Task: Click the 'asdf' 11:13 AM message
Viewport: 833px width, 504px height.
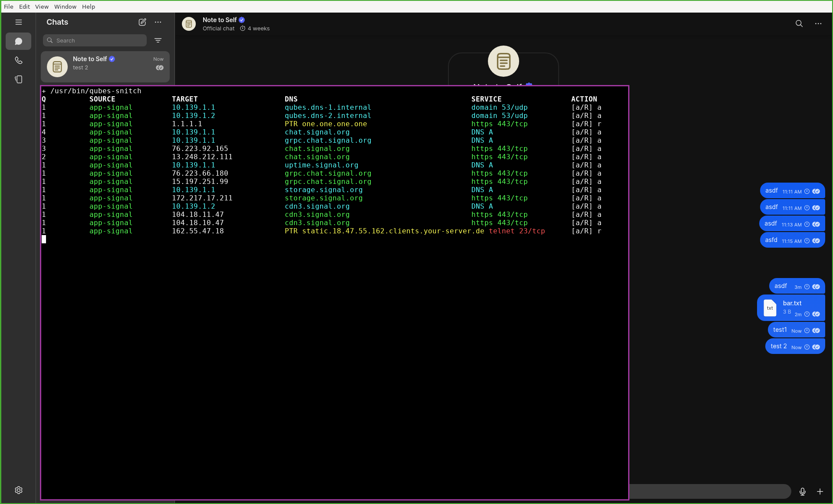Action: pyautogui.click(x=792, y=223)
